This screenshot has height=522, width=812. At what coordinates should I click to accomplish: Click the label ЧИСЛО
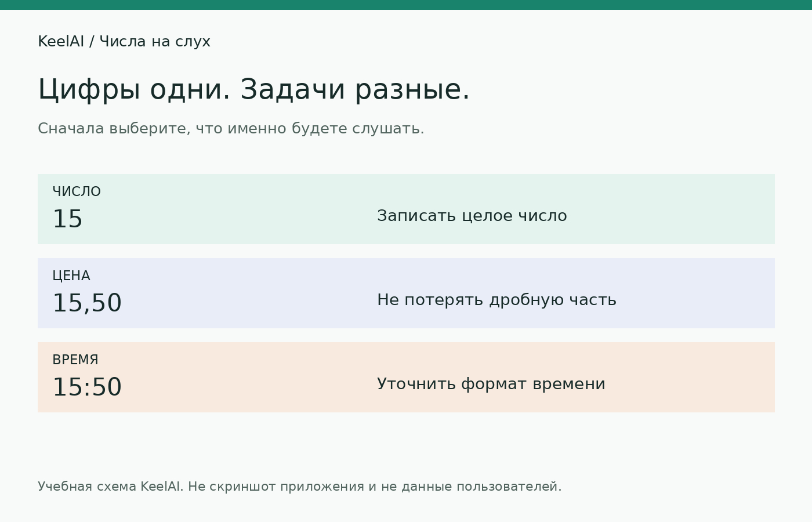tap(77, 191)
